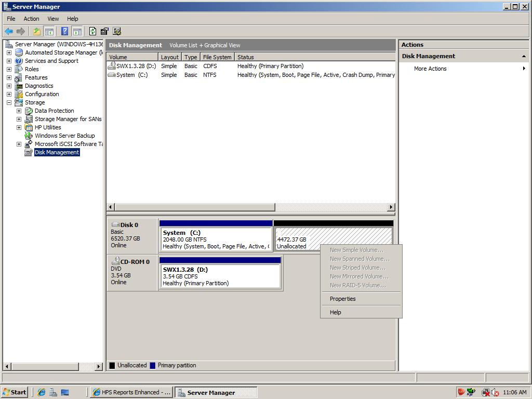Toggle the Show/Hide Console Tree icon
This screenshot has height=399, width=532.
(x=49, y=31)
